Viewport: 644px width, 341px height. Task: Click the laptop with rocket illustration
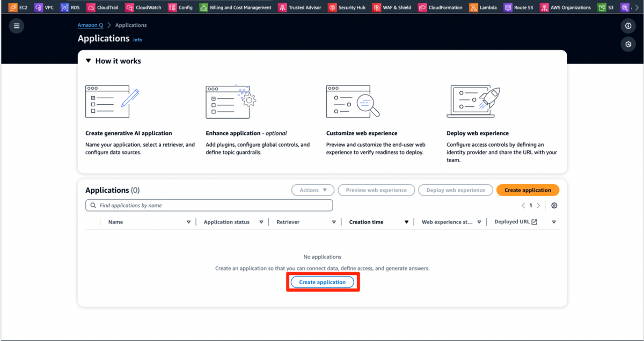[473, 101]
